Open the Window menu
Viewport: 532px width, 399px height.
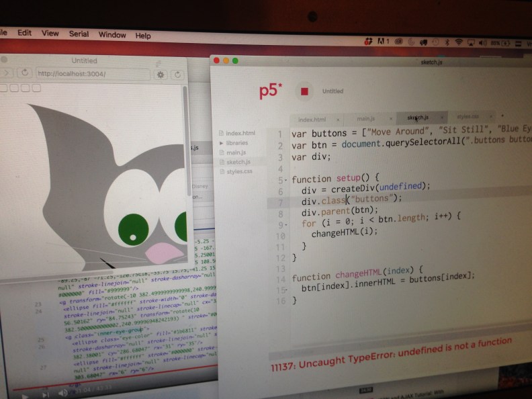[112, 34]
